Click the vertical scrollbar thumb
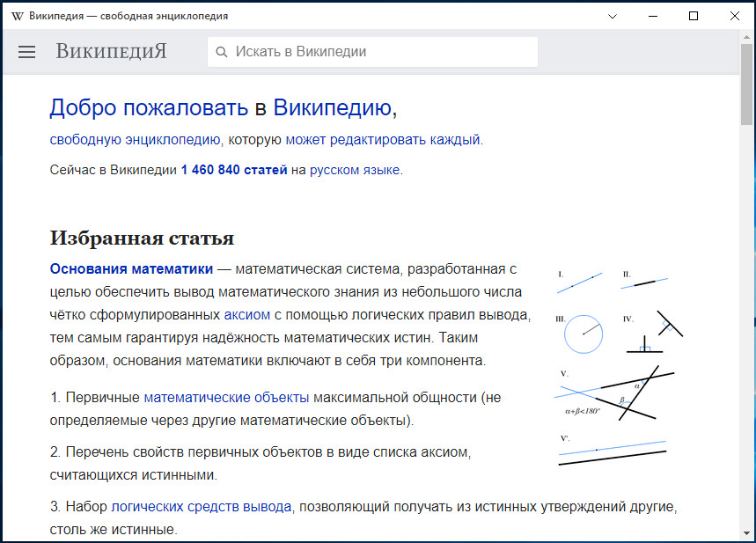Screen dimensions: 756x543 [747, 84]
